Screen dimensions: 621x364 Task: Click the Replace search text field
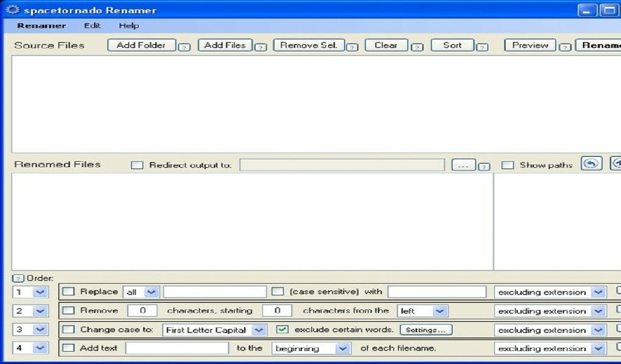point(215,292)
